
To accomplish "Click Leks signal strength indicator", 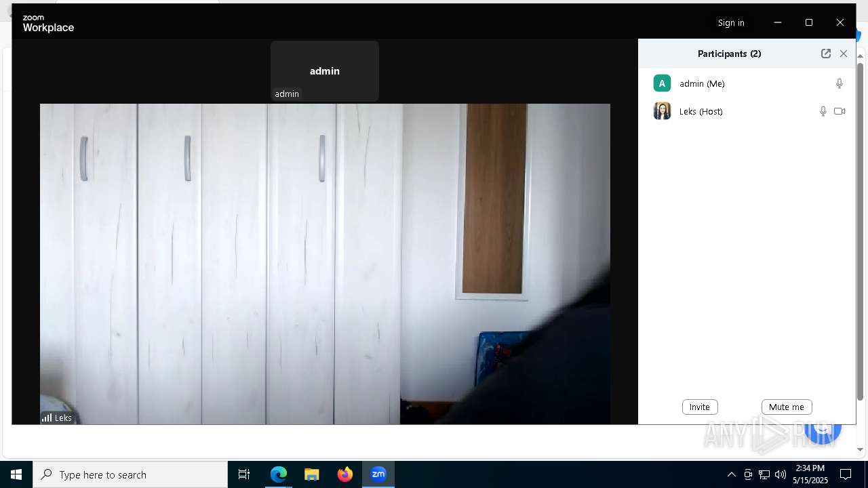I will 47,418.
